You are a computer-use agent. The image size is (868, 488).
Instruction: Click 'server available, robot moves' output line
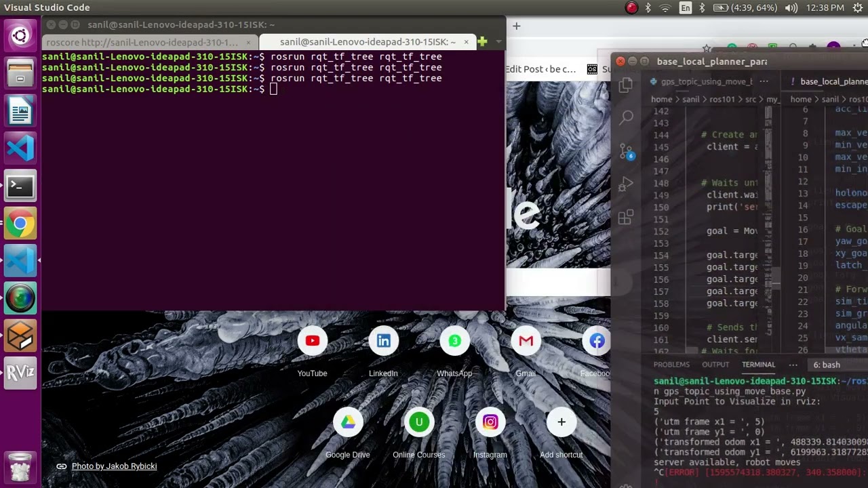[x=727, y=462]
